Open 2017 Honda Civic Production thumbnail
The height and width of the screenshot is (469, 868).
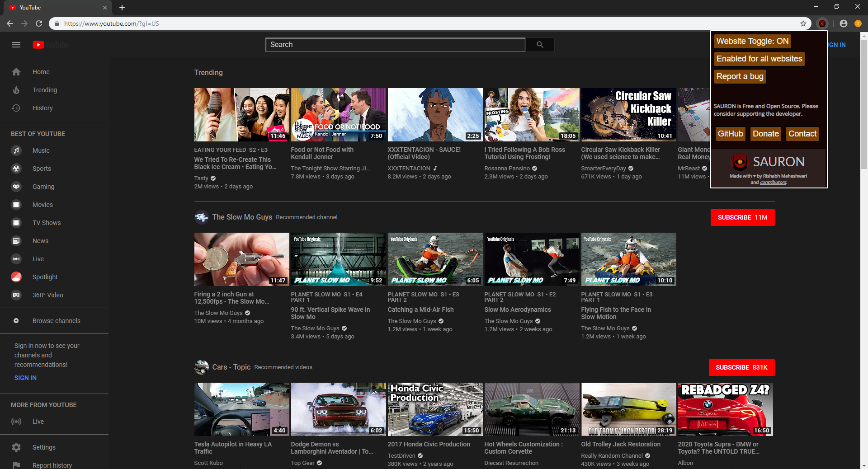click(x=435, y=409)
